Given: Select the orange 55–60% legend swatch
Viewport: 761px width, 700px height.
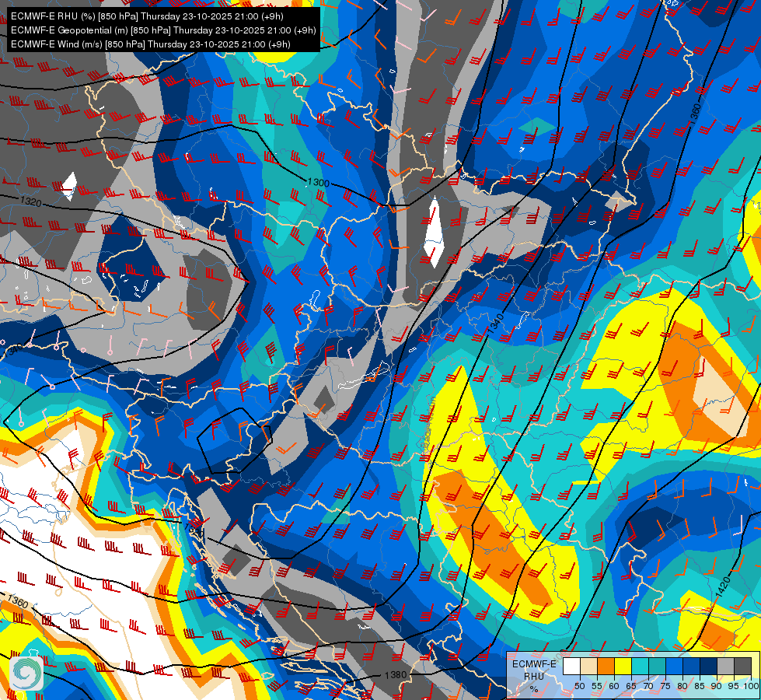Looking at the screenshot, I should pos(606,666).
